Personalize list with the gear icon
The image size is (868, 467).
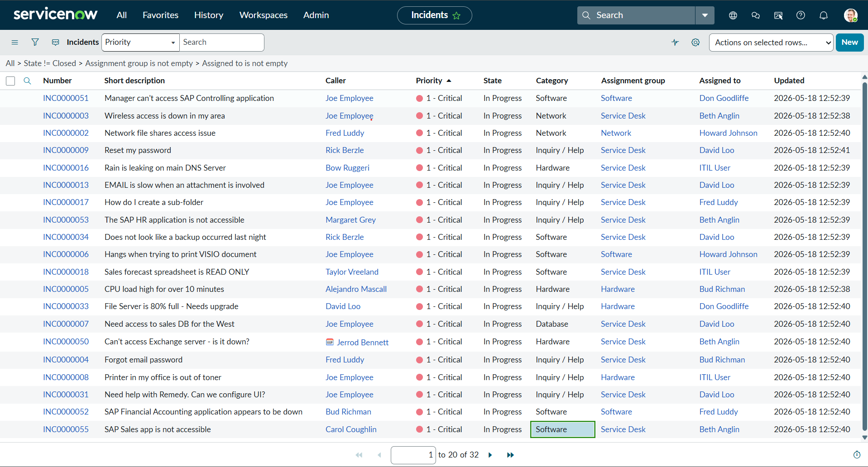pos(695,43)
